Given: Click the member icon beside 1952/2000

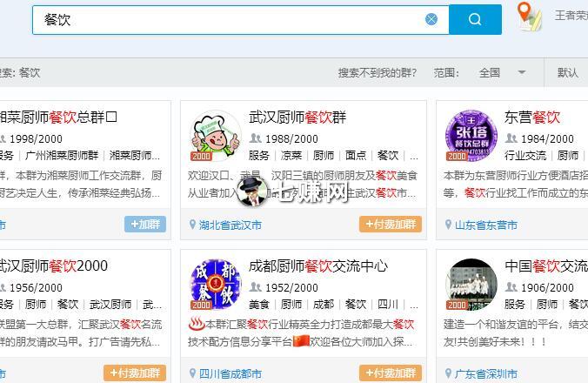Looking at the screenshot, I should (256, 287).
